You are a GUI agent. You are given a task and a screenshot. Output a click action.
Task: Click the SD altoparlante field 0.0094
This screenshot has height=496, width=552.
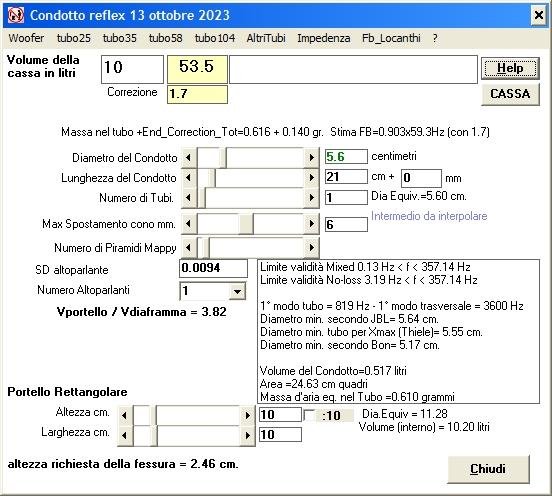(213, 268)
